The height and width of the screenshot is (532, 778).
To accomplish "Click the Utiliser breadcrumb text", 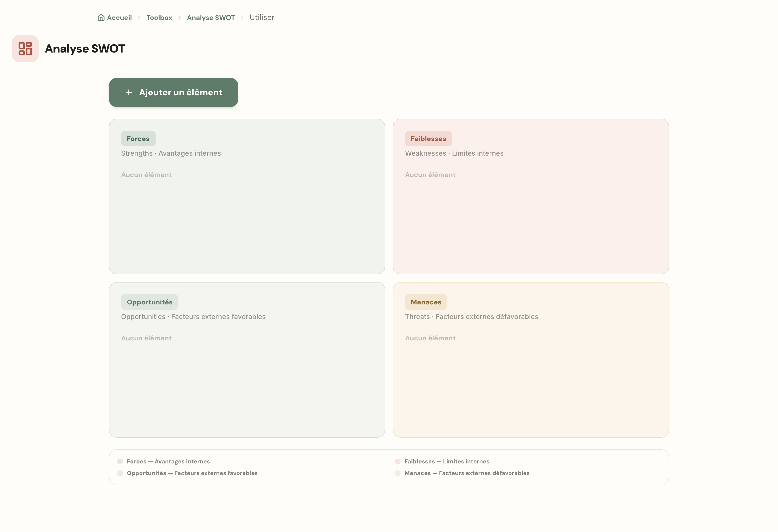I will pos(262,18).
